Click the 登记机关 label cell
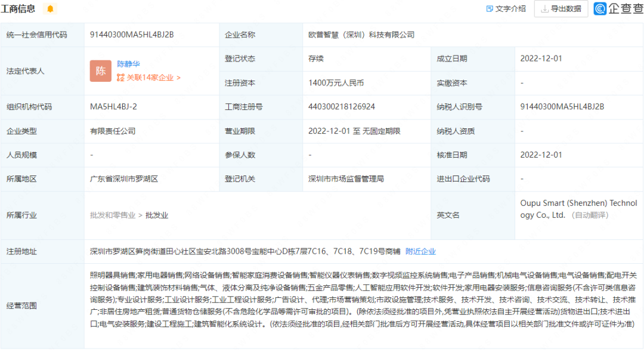Viewport: 644px width, 351px height. [x=261, y=179]
